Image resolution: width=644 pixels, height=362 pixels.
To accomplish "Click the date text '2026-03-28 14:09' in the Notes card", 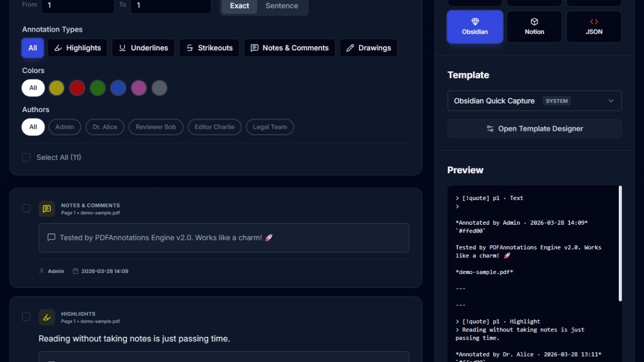I will click(x=105, y=271).
